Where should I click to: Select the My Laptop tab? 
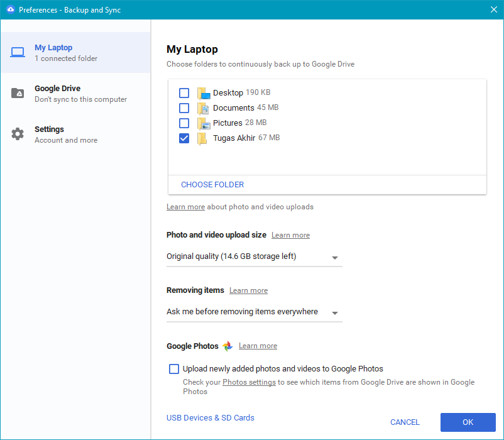click(75, 52)
